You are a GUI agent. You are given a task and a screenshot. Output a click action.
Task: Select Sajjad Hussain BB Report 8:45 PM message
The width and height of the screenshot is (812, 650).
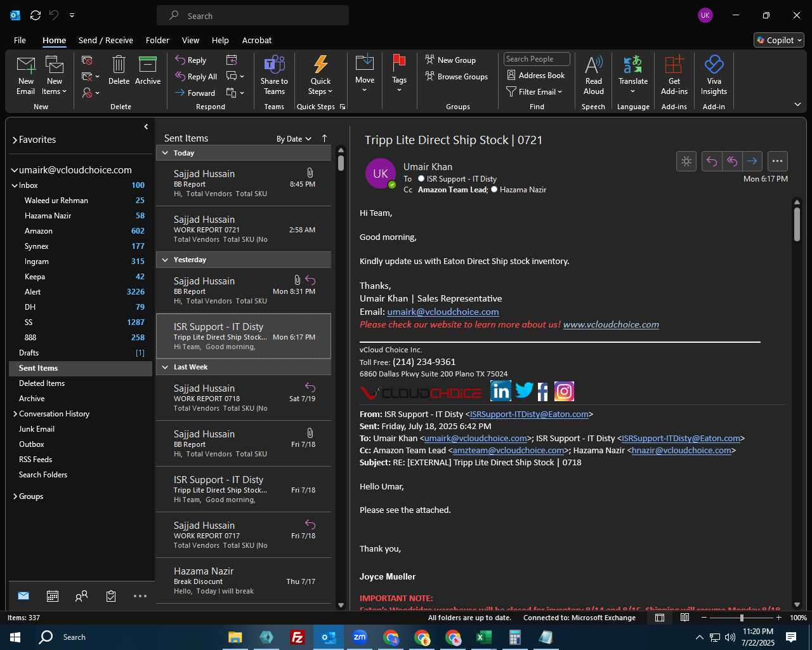244,183
